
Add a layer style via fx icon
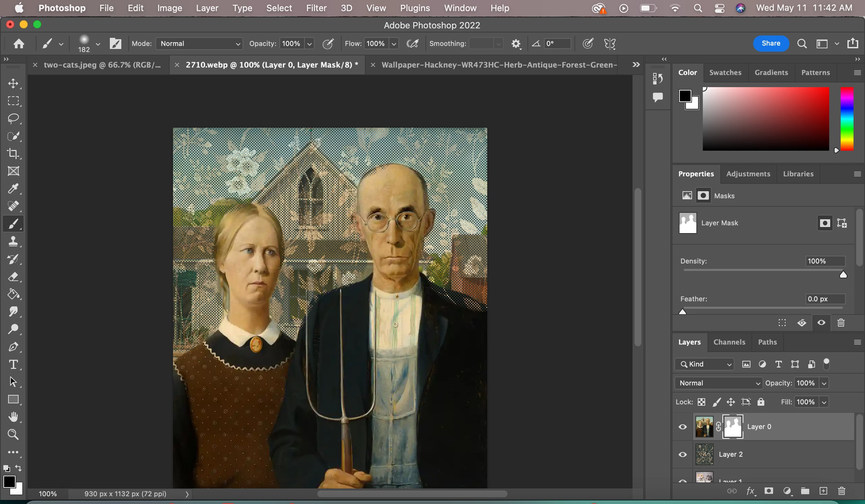pyautogui.click(x=750, y=491)
